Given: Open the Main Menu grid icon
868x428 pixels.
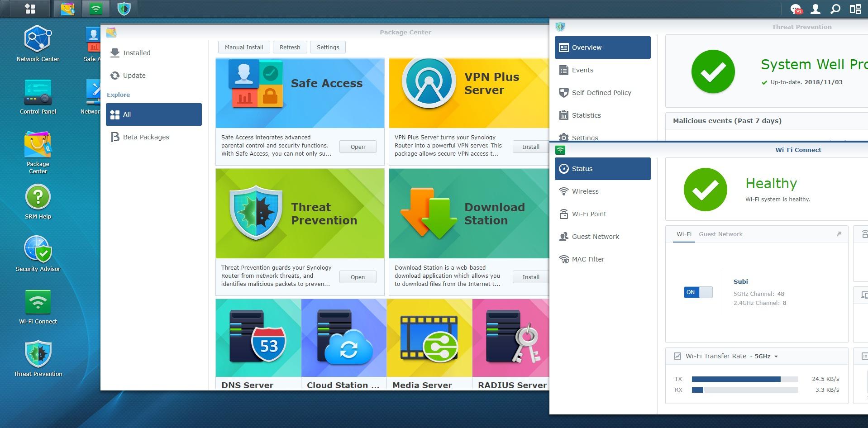Looking at the screenshot, I should pos(30,9).
